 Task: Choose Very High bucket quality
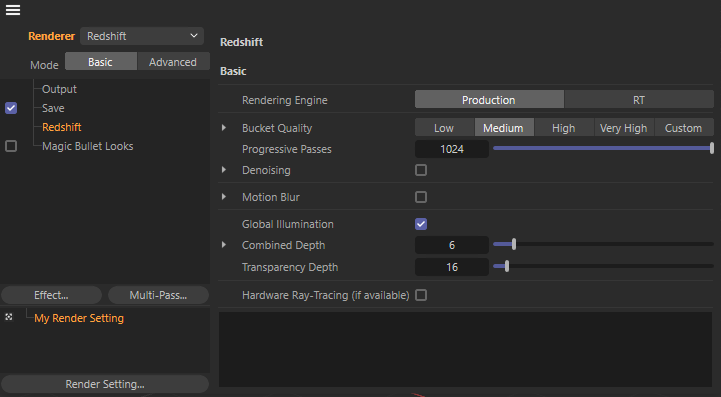tap(624, 128)
